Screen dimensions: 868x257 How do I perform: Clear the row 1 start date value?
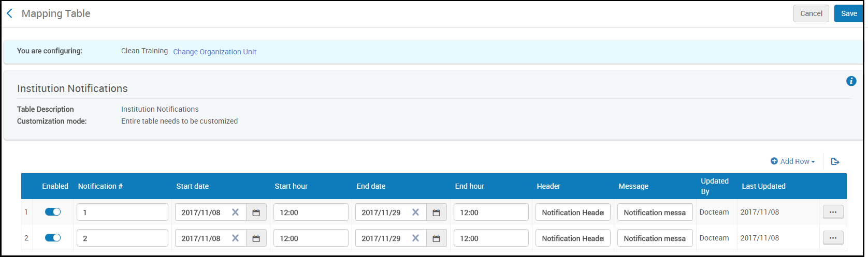(235, 213)
